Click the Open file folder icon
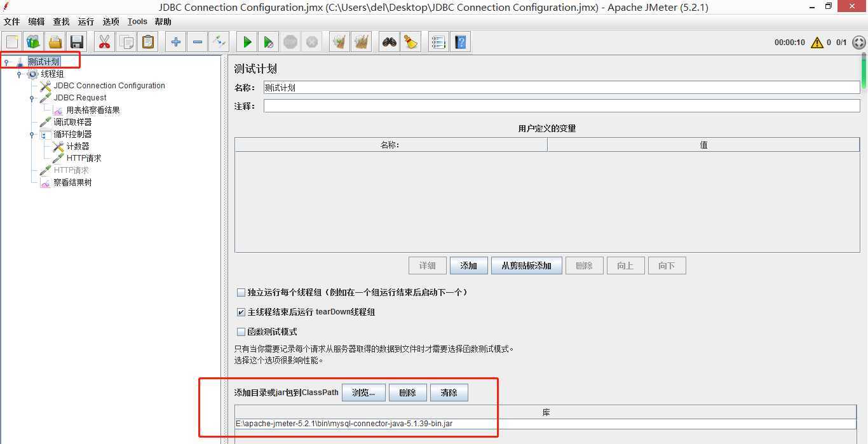Viewport: 868px width, 444px height. pyautogui.click(x=55, y=42)
